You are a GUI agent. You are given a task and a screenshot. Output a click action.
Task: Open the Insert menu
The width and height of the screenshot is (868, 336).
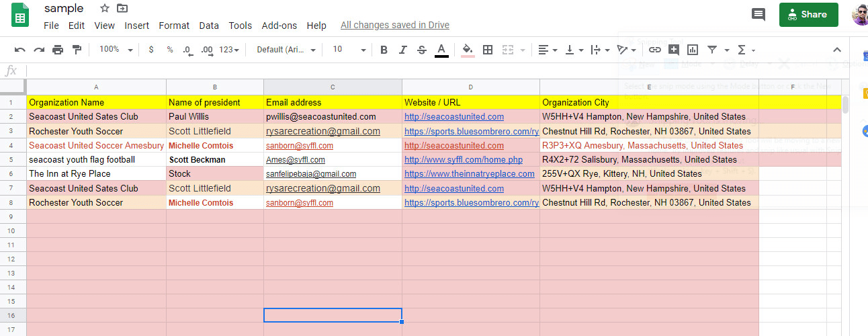(x=136, y=26)
